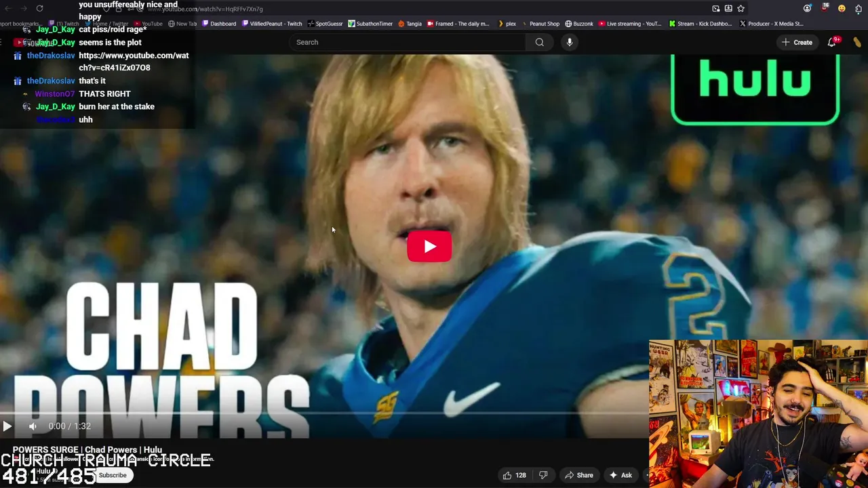Click the hulu logo card on video

click(x=755, y=89)
